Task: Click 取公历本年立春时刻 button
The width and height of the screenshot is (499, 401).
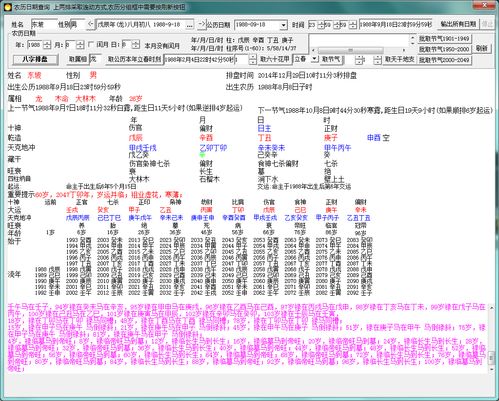Action: pyautogui.click(x=134, y=60)
